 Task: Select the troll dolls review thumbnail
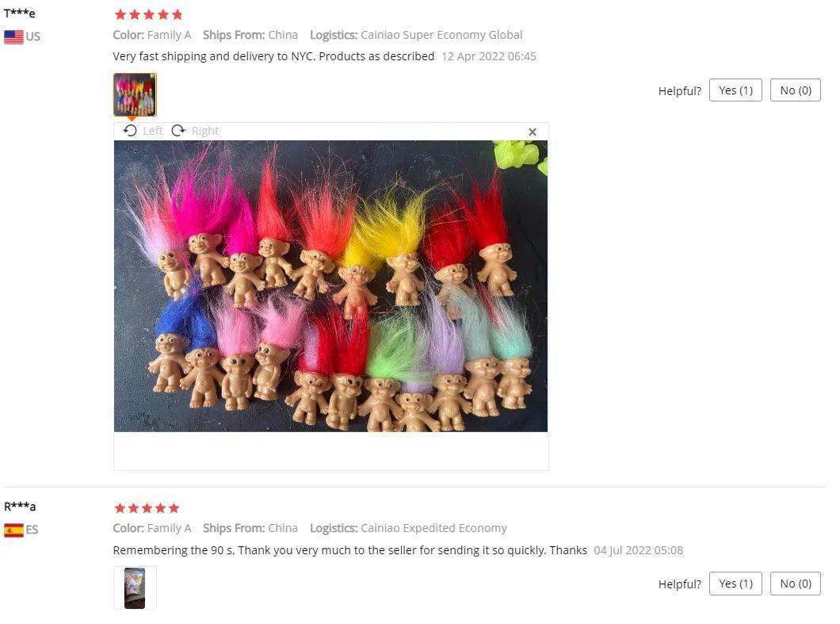click(135, 95)
